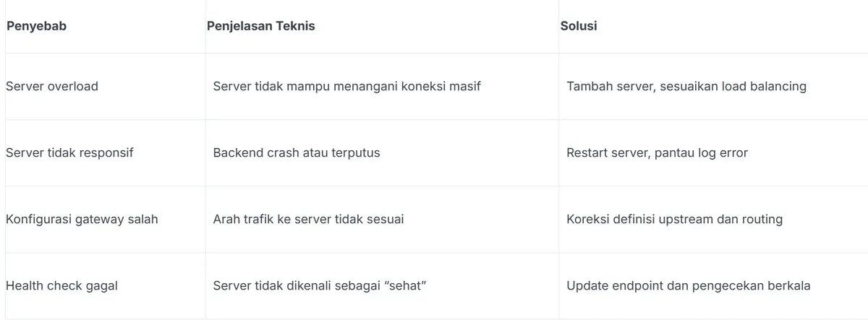Viewport: 868px width, 320px height.
Task: Select the Konfigurasi gateway salah cell
Action: pos(105,219)
